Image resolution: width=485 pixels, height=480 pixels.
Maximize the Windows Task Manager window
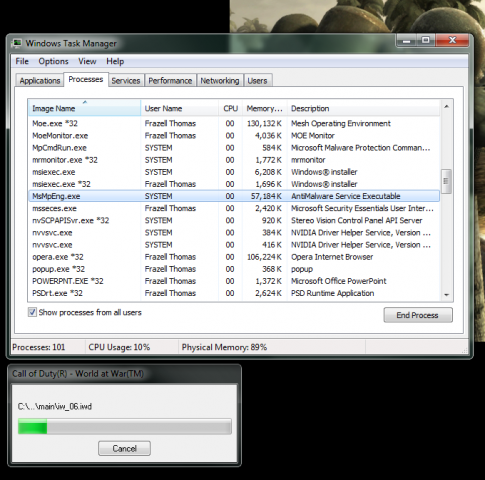426,41
